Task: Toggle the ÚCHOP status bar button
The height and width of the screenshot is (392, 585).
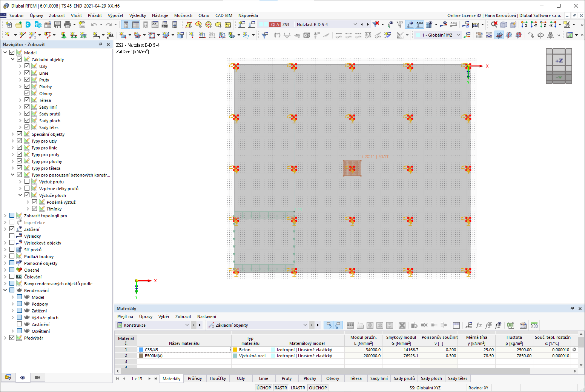Action: 264,388
